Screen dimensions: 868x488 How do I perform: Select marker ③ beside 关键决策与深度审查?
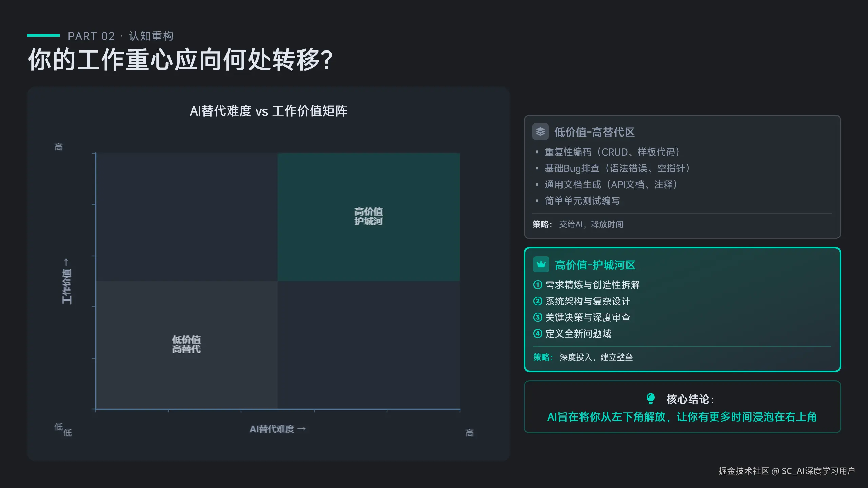[x=537, y=318]
